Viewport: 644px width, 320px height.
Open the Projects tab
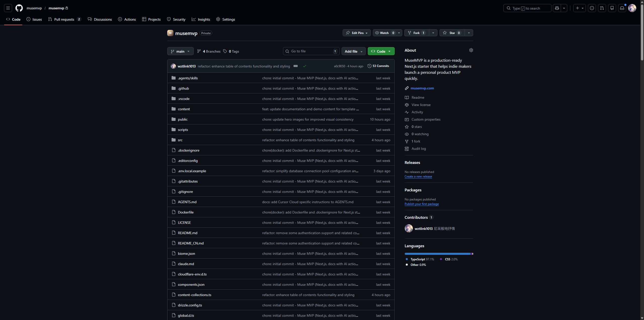point(151,19)
